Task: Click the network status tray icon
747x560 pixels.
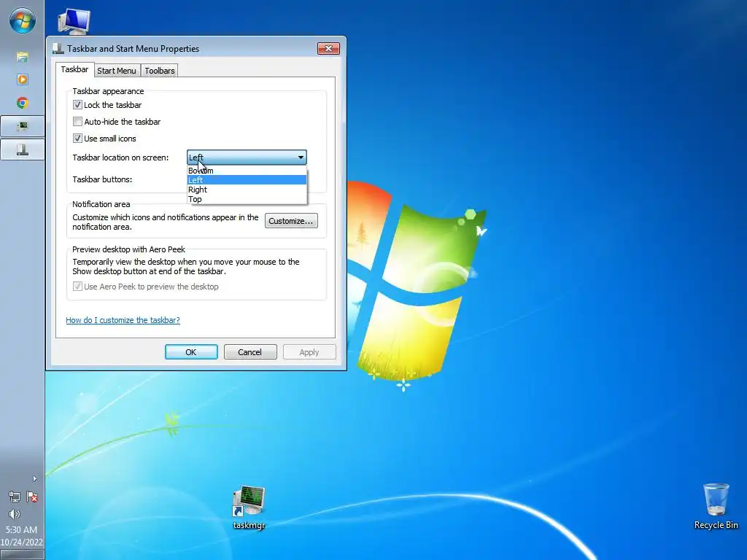Action: click(15, 497)
